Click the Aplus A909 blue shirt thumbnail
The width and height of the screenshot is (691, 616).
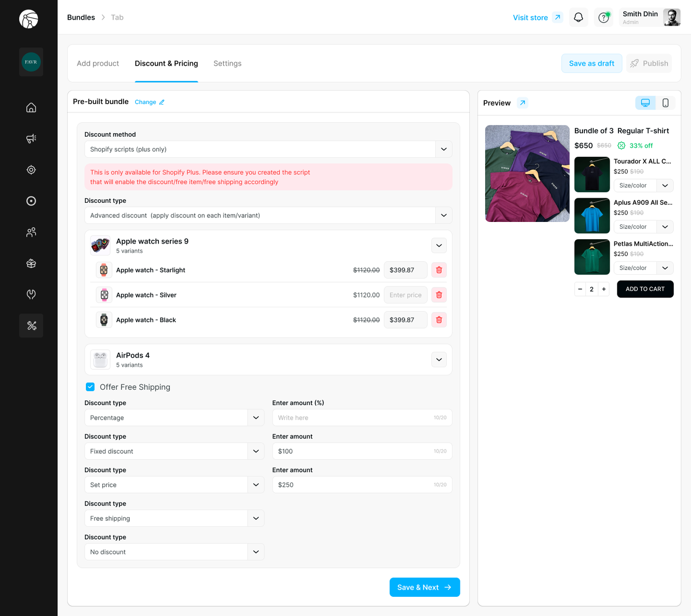point(592,216)
